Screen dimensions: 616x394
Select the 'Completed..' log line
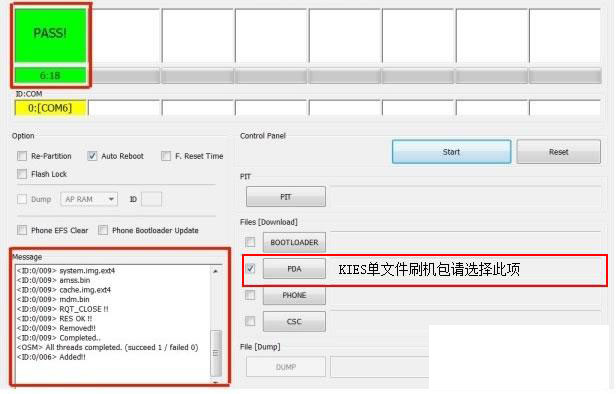point(59,338)
